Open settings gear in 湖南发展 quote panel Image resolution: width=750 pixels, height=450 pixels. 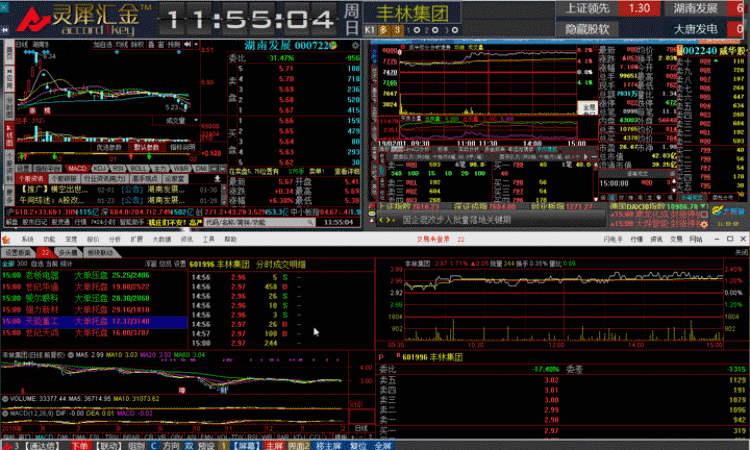(355, 45)
